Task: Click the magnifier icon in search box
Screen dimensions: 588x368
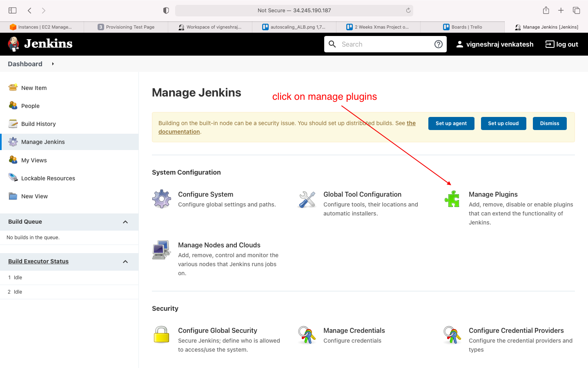Action: coord(332,44)
